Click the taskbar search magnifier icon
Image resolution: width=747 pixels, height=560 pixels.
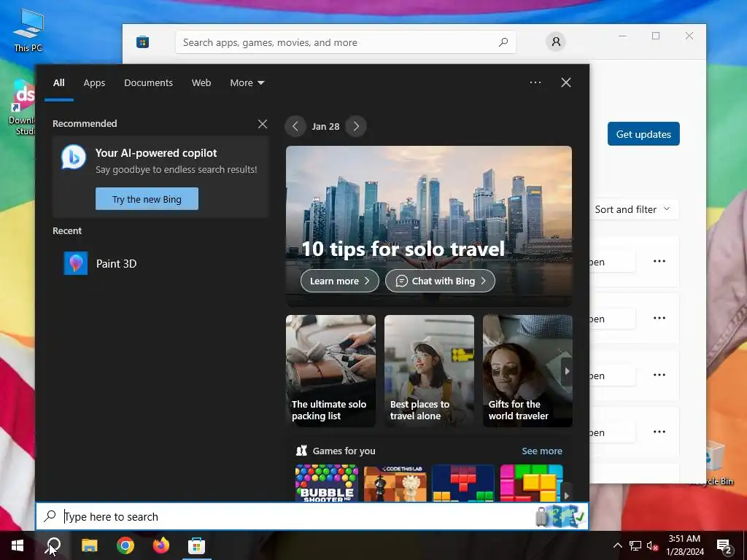tap(54, 545)
